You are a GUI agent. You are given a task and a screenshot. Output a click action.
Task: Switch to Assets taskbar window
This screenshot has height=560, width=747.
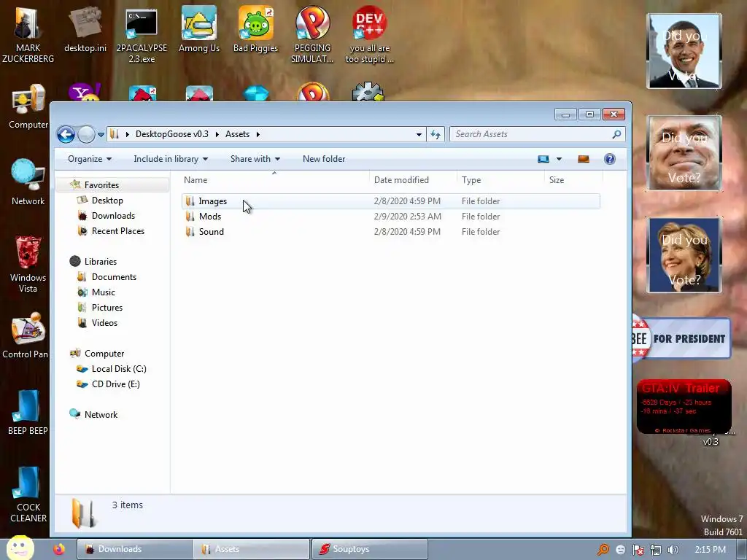pyautogui.click(x=252, y=549)
